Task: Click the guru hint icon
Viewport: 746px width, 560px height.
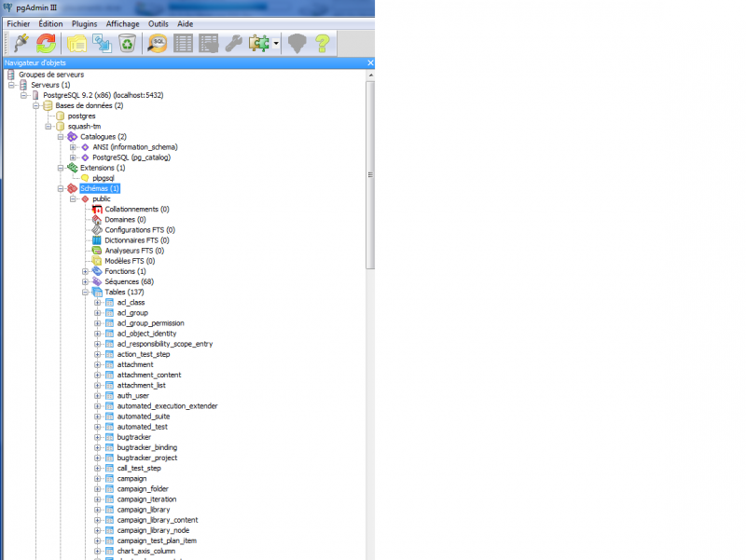Action: [x=297, y=43]
